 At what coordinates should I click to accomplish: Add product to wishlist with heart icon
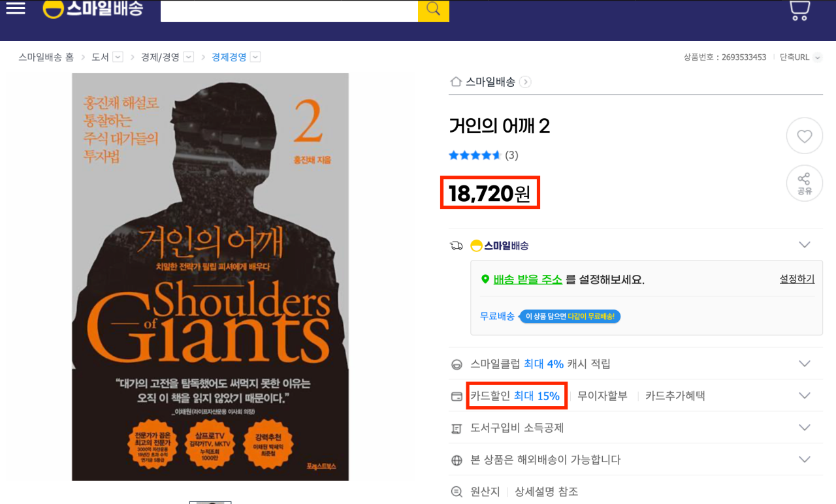[804, 136]
